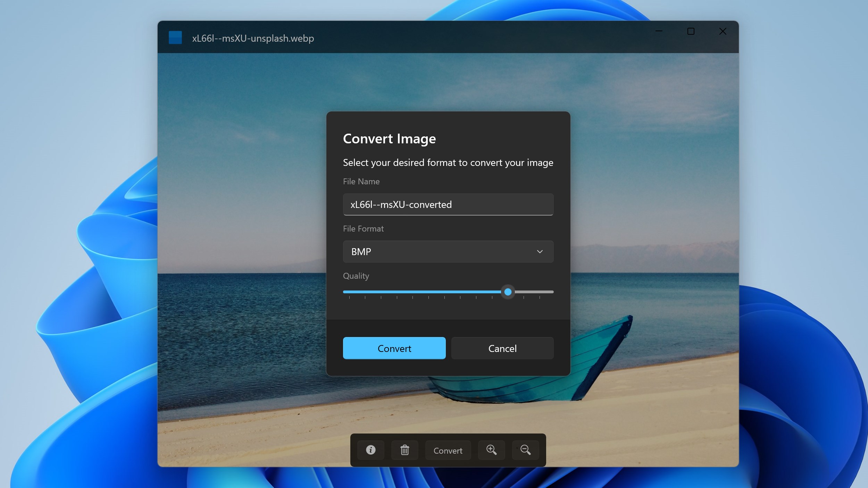
Task: Click the app icon in the title bar
Action: [175, 37]
